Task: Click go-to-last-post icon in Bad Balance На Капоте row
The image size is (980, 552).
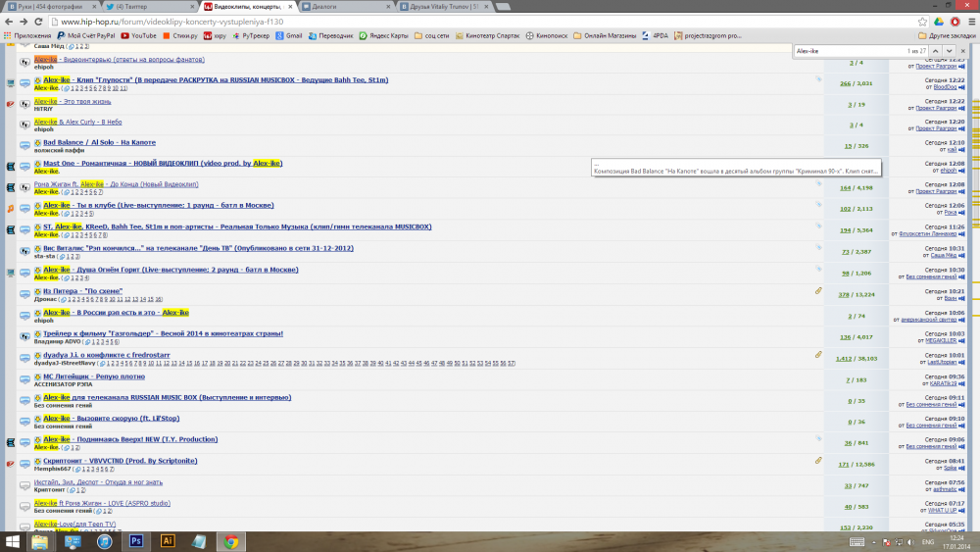Action: pyautogui.click(x=962, y=150)
